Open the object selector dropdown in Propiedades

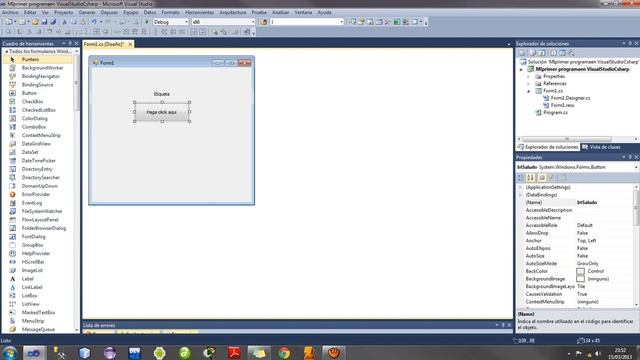[x=636, y=167]
